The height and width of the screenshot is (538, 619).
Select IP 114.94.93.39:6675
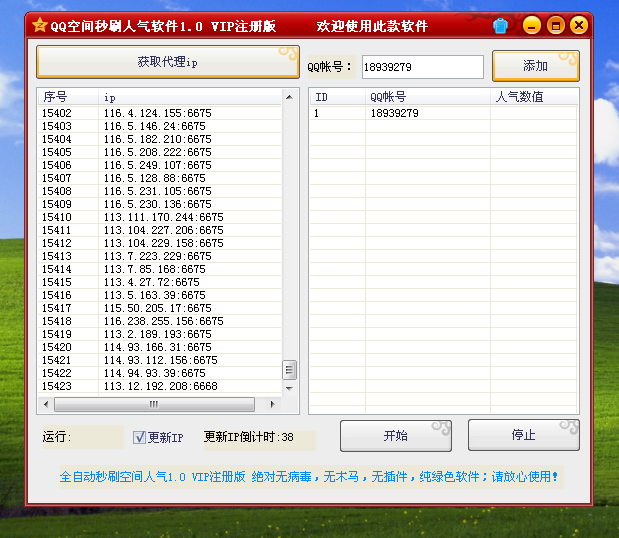159,374
